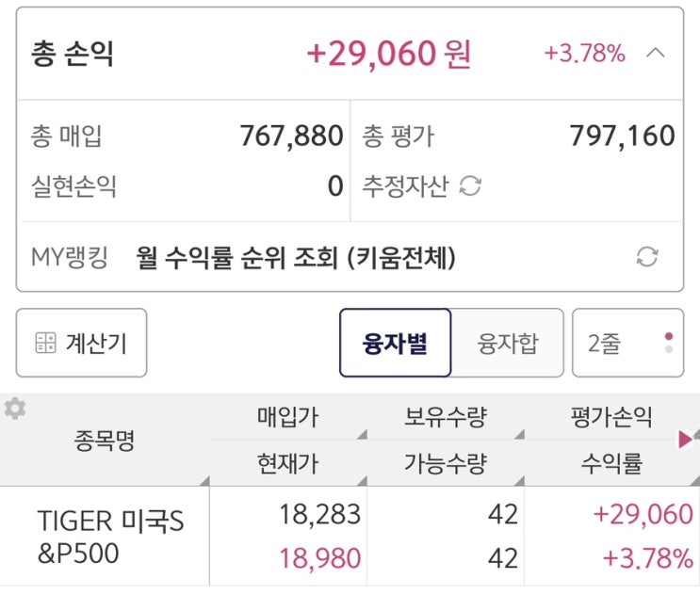Refresh the MY랭킹 ranking row
Screen dimensions: 700x594
646,257
